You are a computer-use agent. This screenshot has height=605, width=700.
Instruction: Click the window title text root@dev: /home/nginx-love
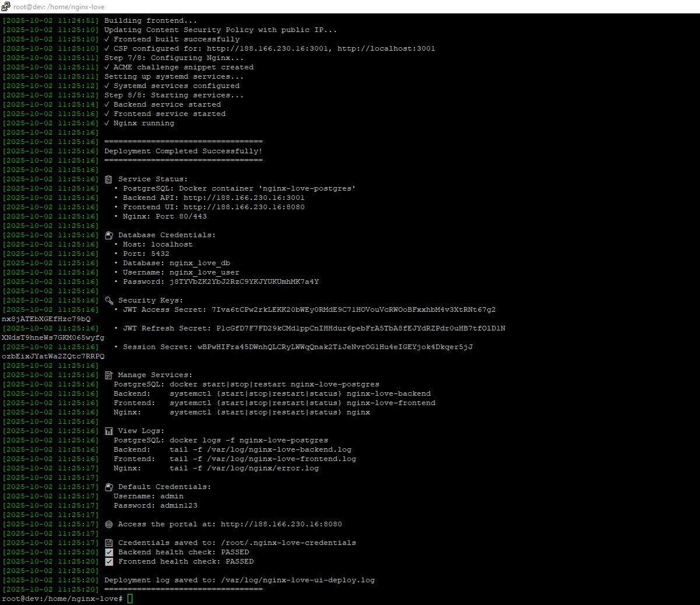(59, 6)
